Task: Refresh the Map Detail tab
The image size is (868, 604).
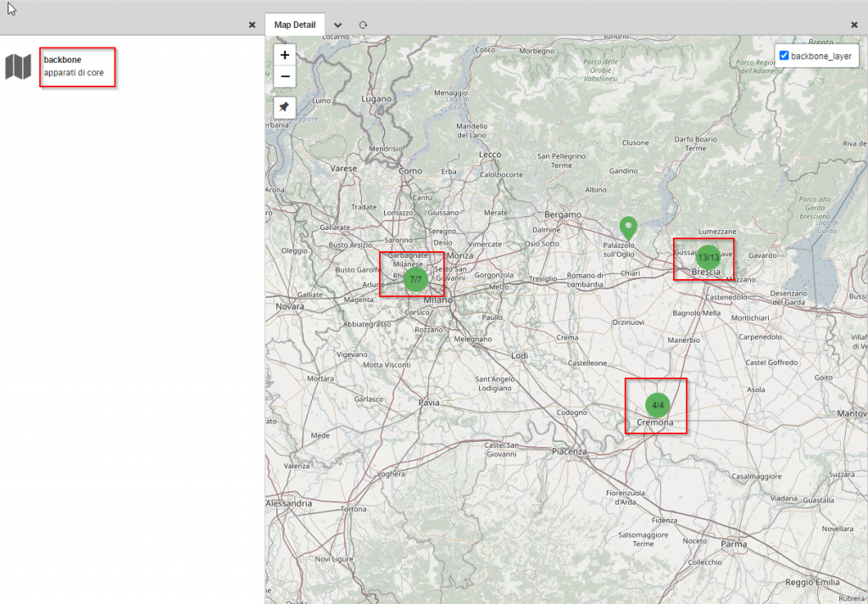Action: pyautogui.click(x=363, y=25)
